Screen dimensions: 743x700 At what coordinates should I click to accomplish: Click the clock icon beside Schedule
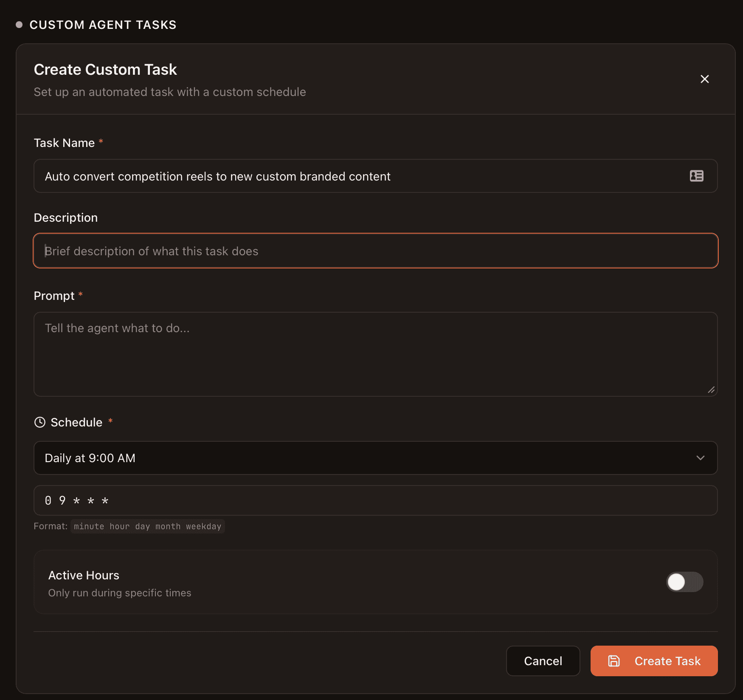[40, 422]
